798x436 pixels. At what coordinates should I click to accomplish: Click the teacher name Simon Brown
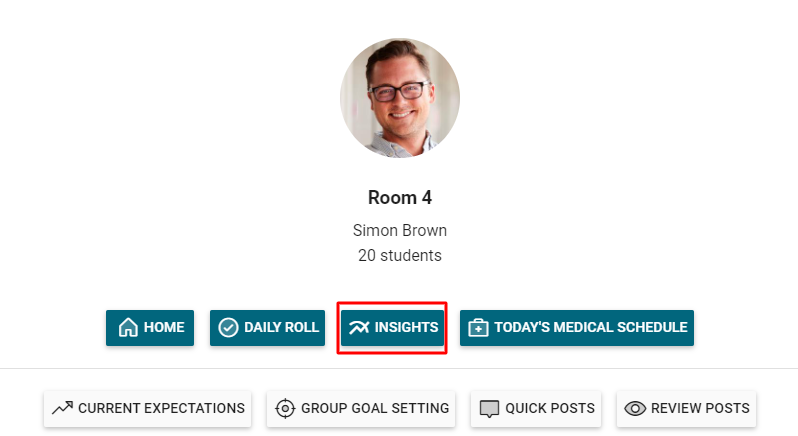[x=399, y=231]
